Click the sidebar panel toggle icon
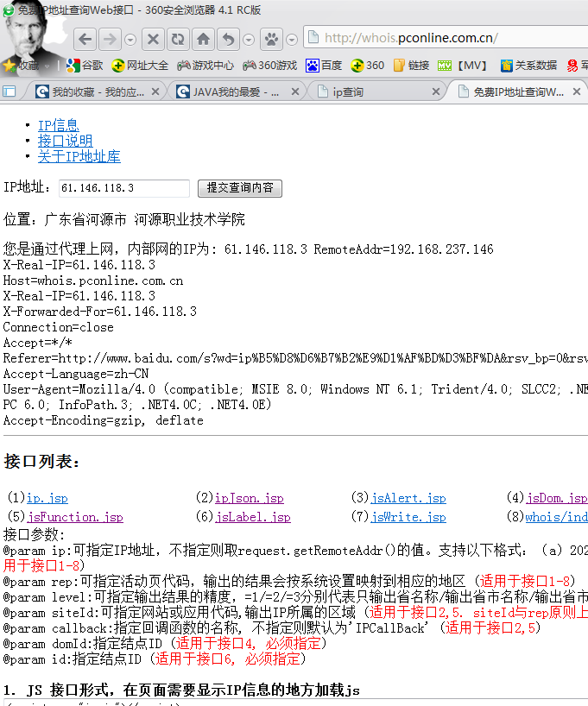The width and height of the screenshot is (588, 706). pos(9,91)
